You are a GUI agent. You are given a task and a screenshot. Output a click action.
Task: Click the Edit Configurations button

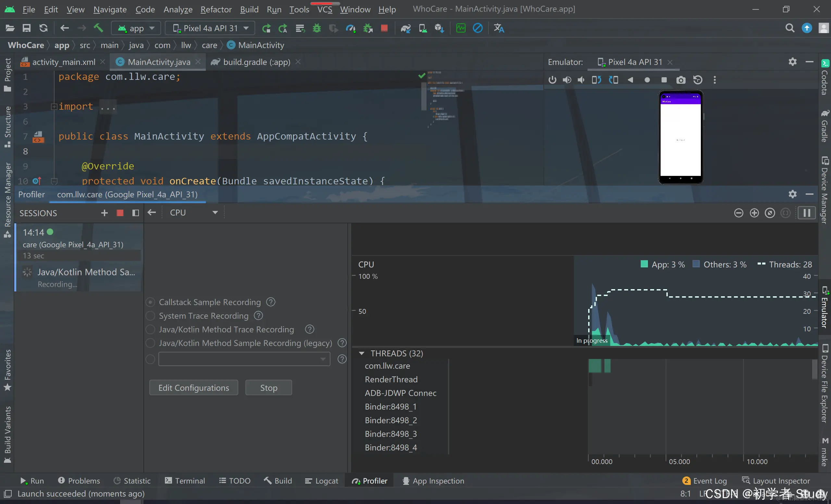pyautogui.click(x=193, y=388)
